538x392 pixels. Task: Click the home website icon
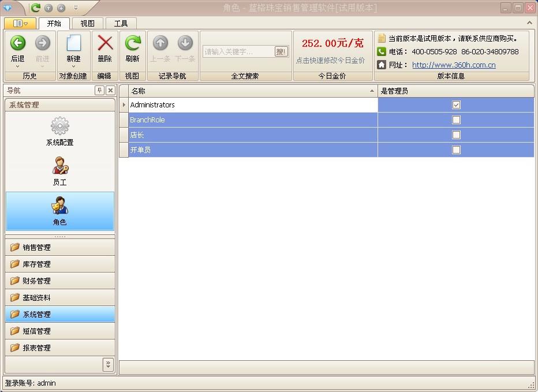381,65
